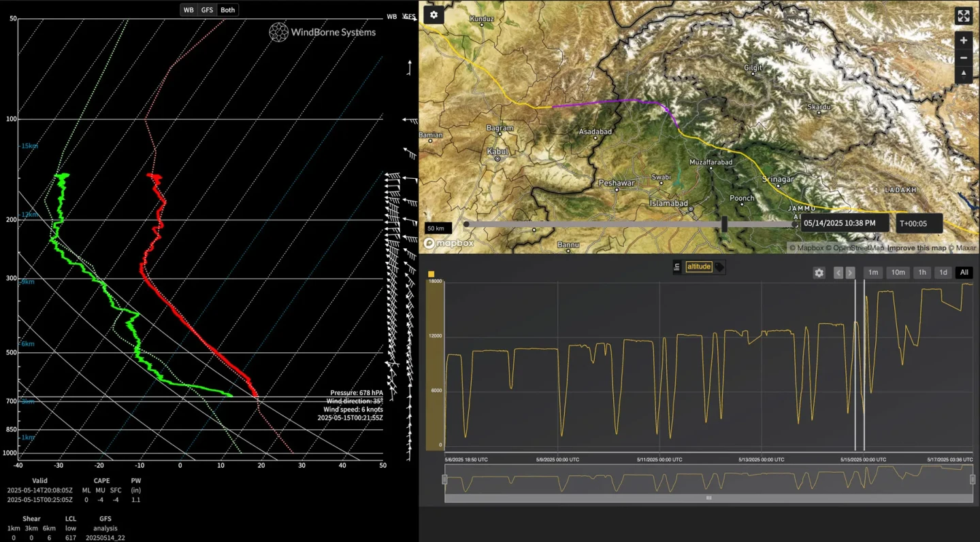Click the 2025-05-15T00:25:05Z valid time
This screenshot has width=980, height=542.
(40, 500)
